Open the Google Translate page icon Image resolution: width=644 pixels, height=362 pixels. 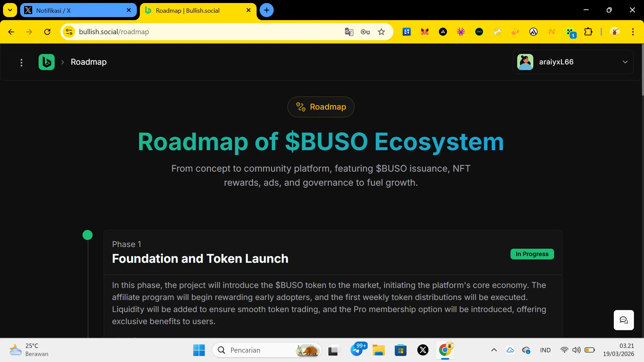(349, 32)
